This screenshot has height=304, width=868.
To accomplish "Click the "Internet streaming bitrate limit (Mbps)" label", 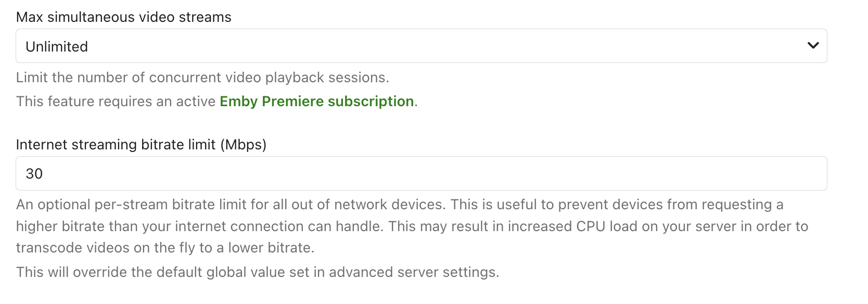I will [141, 145].
